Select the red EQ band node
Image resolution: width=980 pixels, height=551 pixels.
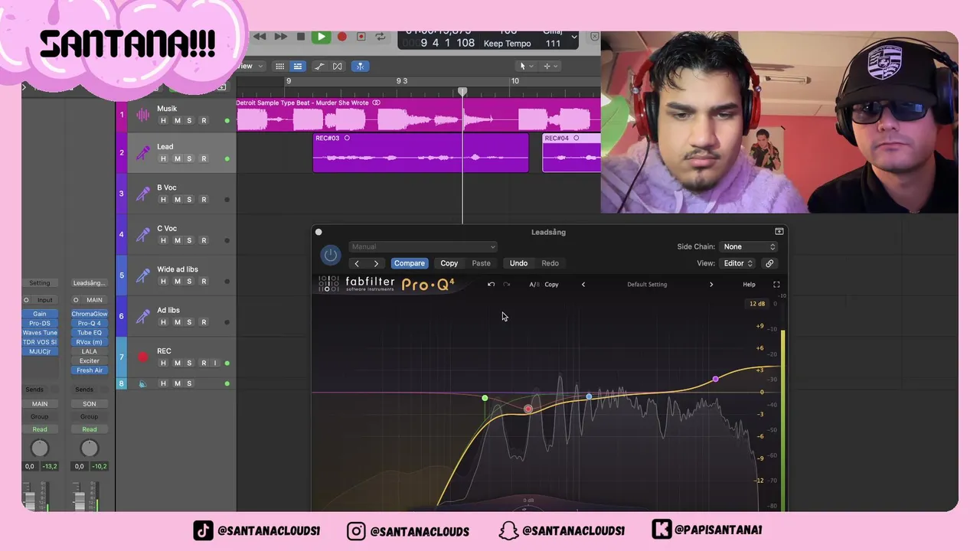528,409
